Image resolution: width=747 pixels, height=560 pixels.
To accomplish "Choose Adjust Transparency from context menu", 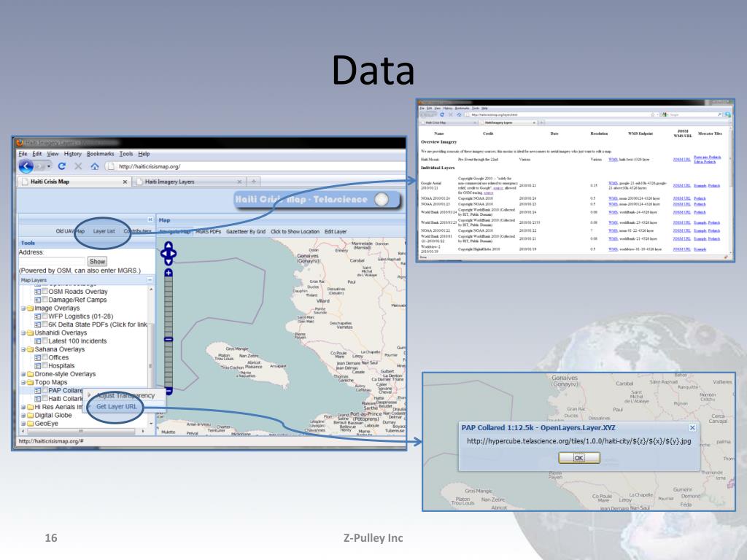I will (125, 395).
